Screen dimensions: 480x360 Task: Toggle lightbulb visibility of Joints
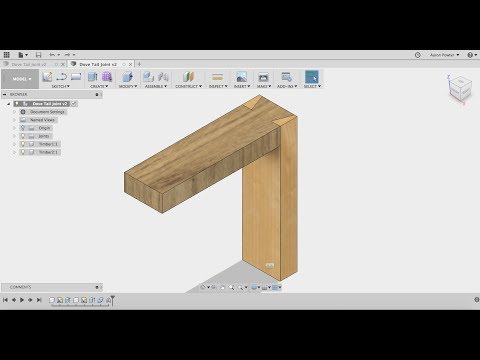pos(23,136)
